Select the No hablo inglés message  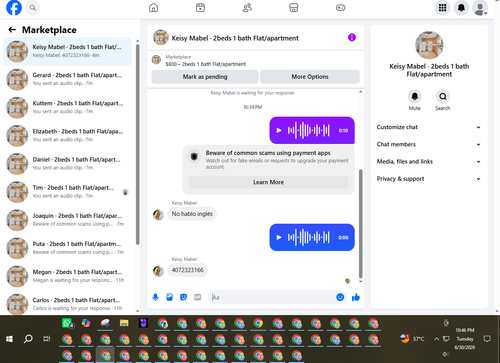(192, 214)
